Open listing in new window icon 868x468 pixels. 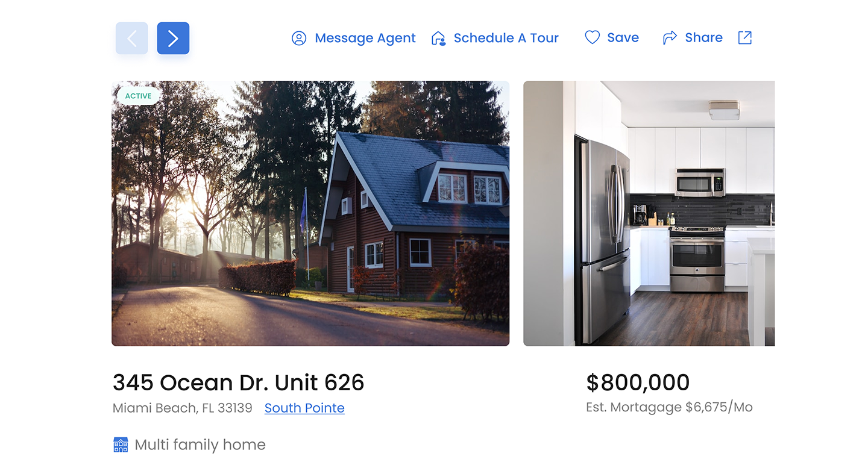tap(745, 37)
